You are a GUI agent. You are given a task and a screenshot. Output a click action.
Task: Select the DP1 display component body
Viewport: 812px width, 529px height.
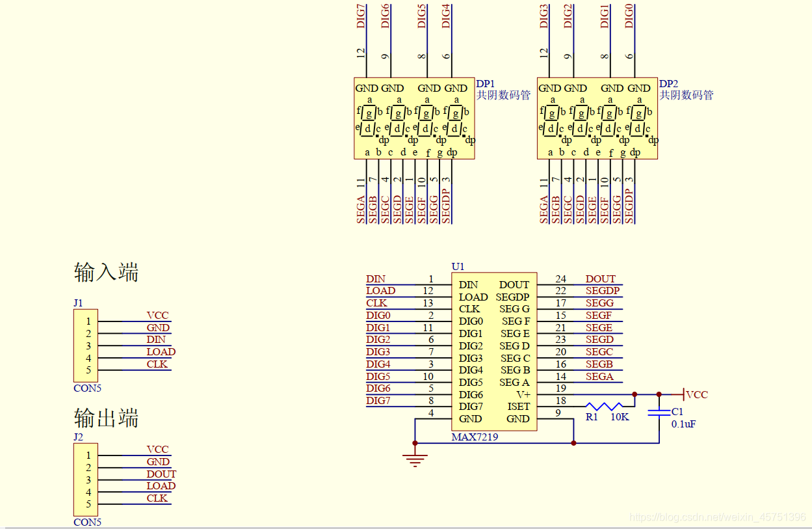(x=414, y=118)
